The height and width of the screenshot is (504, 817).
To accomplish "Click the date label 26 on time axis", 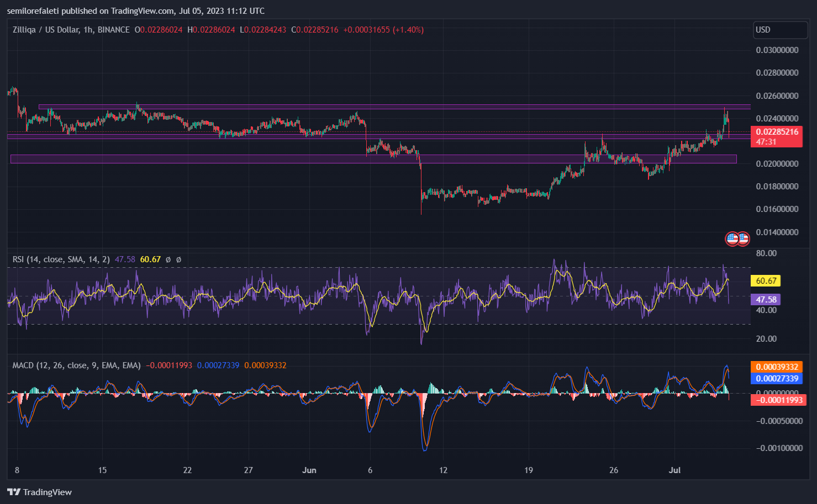I will tap(614, 470).
